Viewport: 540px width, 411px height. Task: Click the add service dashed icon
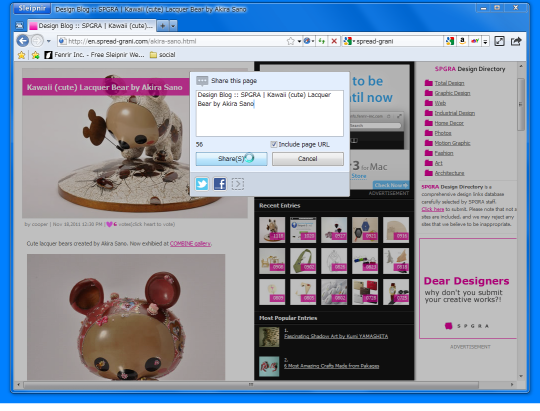coord(238,184)
